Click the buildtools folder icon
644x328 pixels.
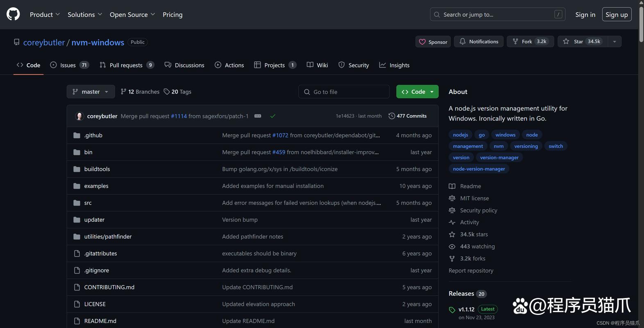click(x=77, y=169)
